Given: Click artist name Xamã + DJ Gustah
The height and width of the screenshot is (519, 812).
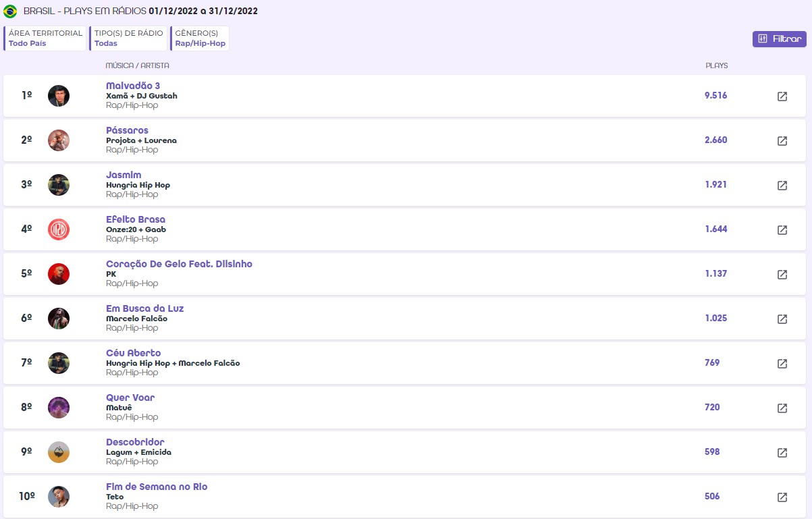Looking at the screenshot, I should [142, 96].
